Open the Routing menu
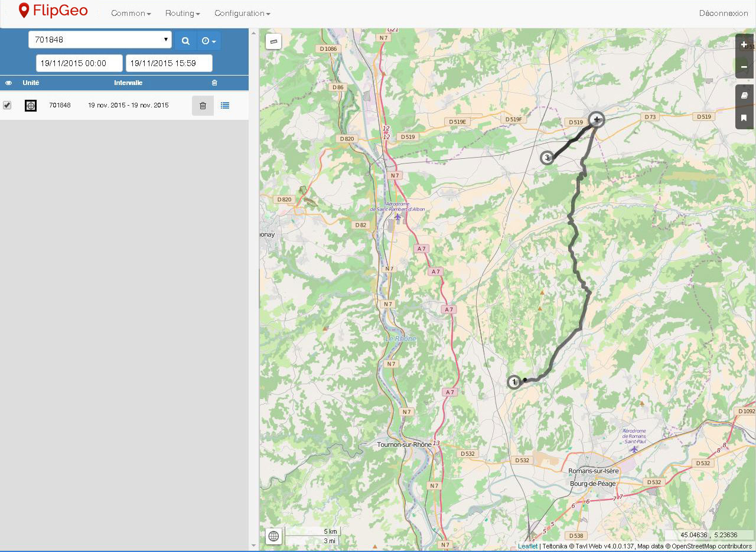 (183, 13)
